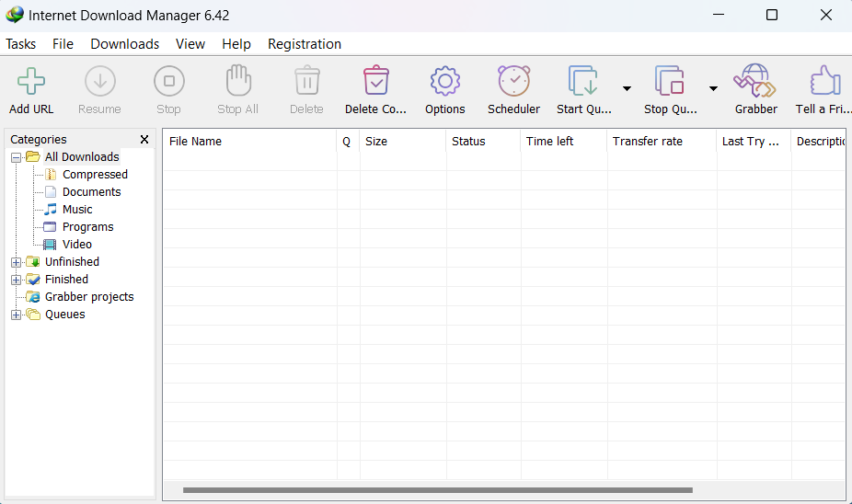Select the Documents category
Screen dimensions: 852x504
[x=91, y=191]
